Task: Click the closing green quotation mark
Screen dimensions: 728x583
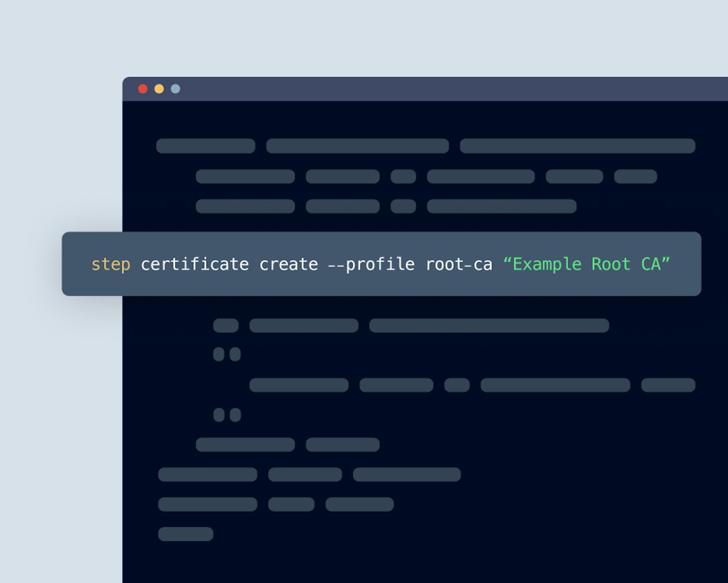Action: [x=666, y=260]
